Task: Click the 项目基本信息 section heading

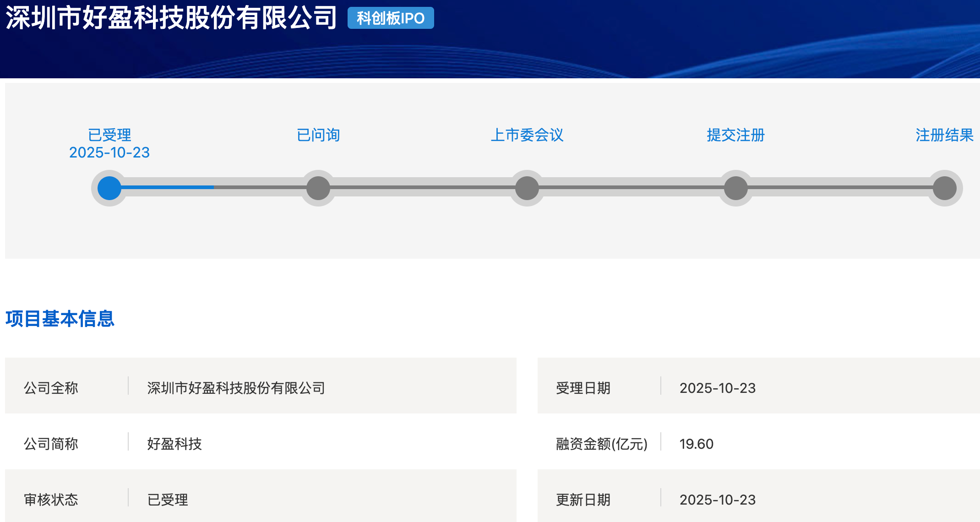Action: click(x=60, y=319)
